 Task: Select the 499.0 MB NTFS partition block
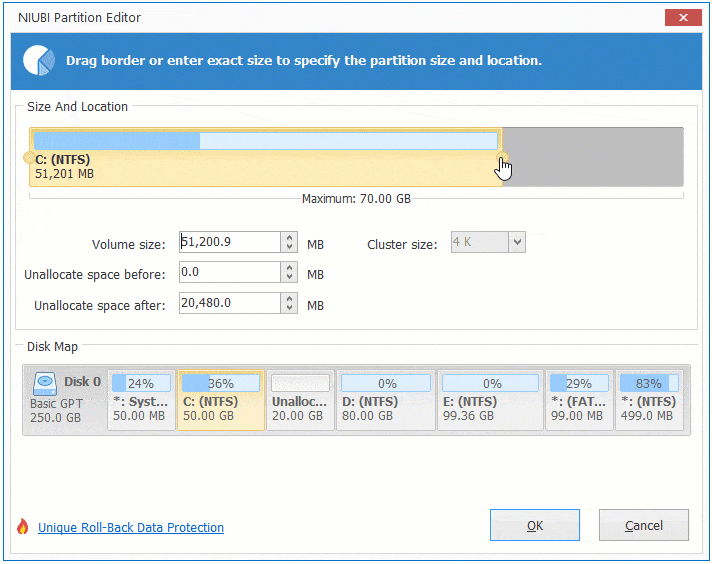pyautogui.click(x=648, y=400)
